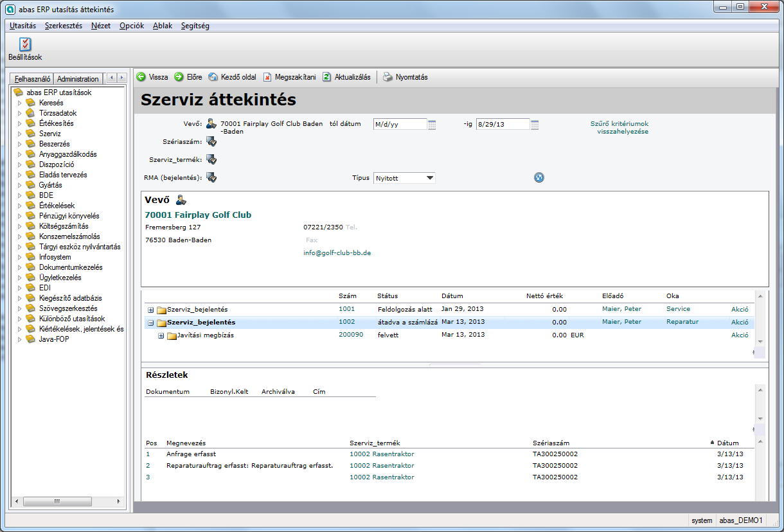Click horizontal scrollbar of the navigation tree
The image size is (784, 532).
[67, 501]
